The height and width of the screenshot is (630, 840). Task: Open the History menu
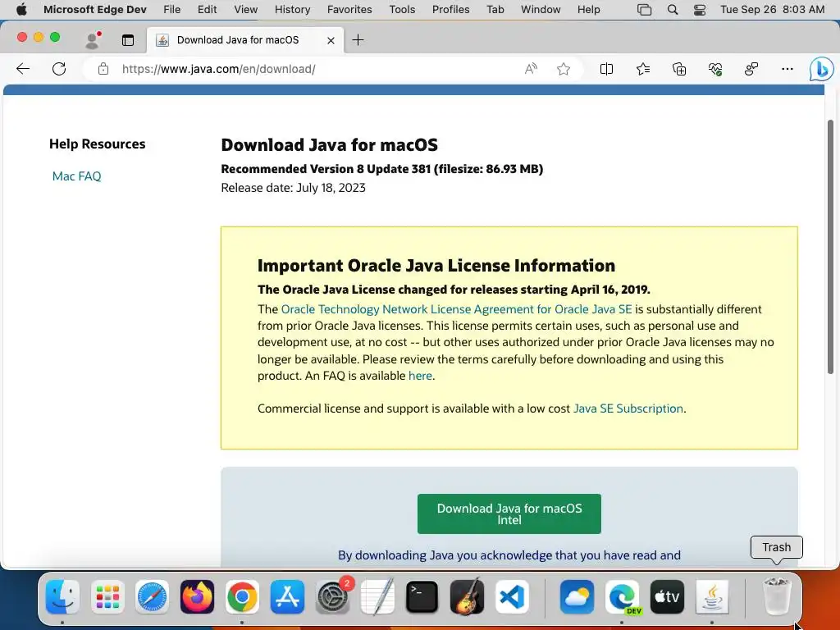pyautogui.click(x=292, y=9)
